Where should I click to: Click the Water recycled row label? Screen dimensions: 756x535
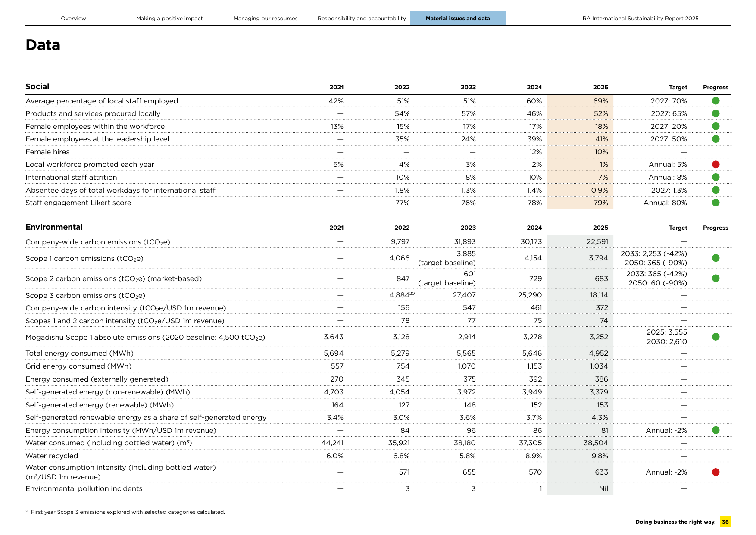coord(52,456)
